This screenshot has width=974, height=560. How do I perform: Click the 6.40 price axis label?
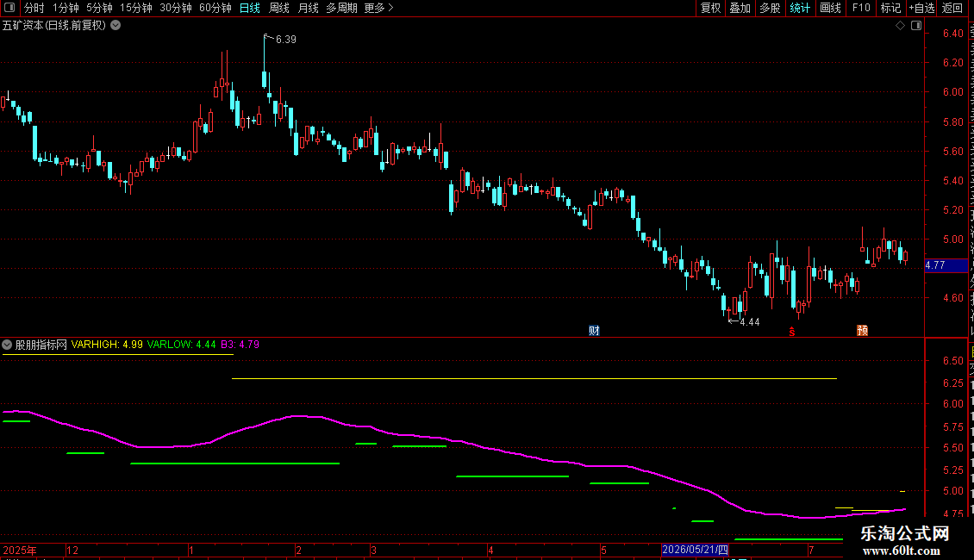[952, 34]
